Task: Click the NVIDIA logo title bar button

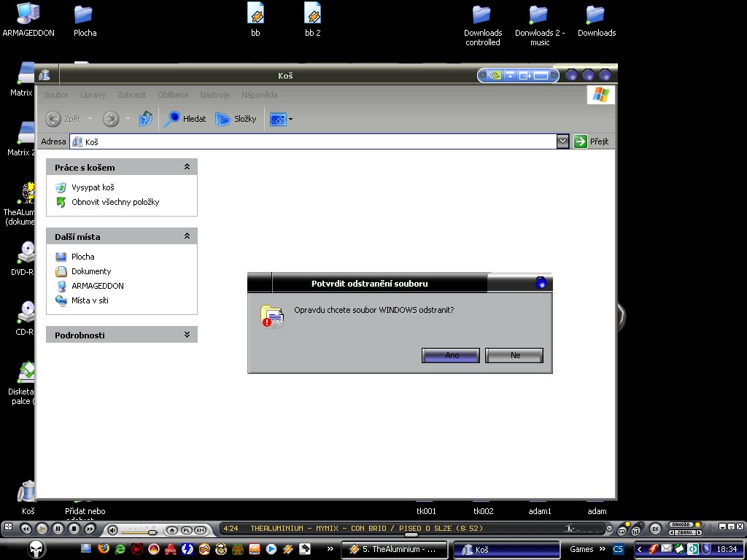Action: click(x=495, y=75)
